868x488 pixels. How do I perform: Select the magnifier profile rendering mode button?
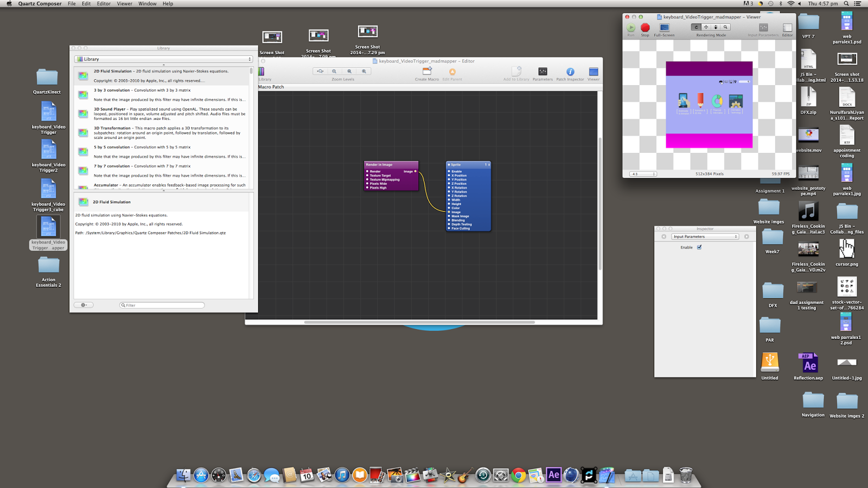tap(725, 27)
